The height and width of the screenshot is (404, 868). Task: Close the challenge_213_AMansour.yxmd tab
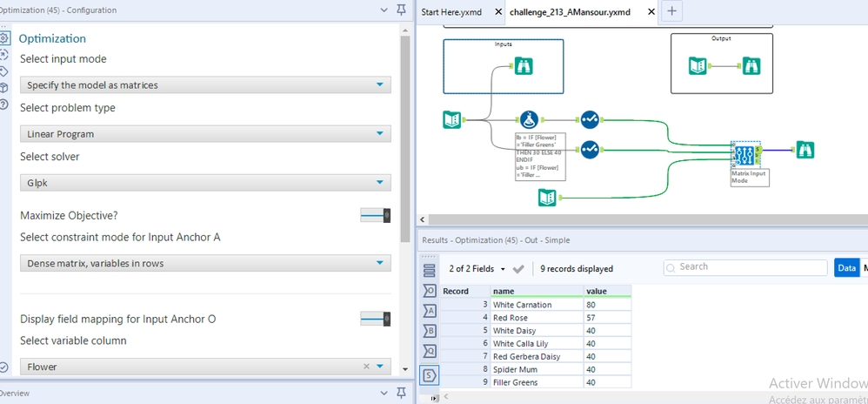click(x=651, y=11)
